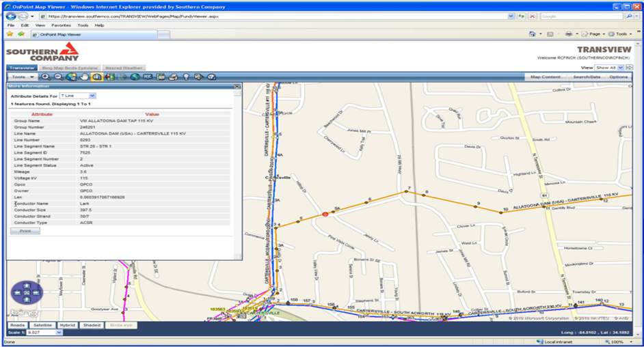Screen dimensions: 644x347
Task: Click the blue globe toolbar icon
Action: pyautogui.click(x=135, y=77)
